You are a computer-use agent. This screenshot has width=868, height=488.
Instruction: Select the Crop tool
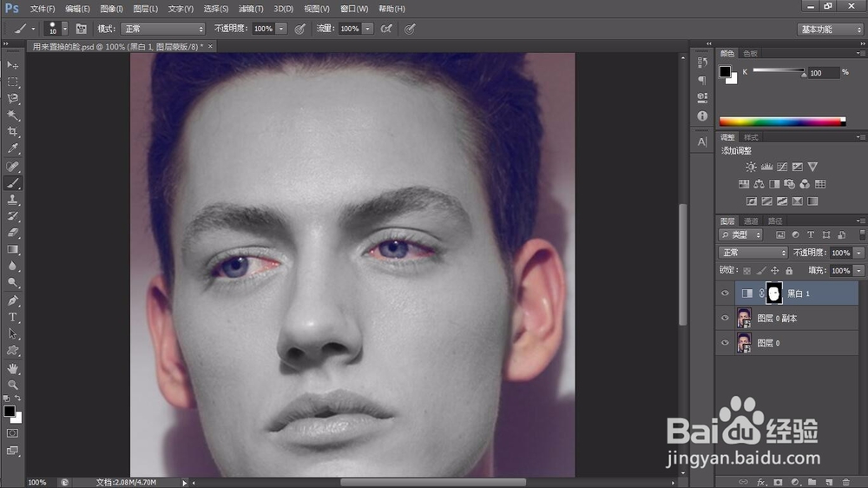pyautogui.click(x=12, y=132)
